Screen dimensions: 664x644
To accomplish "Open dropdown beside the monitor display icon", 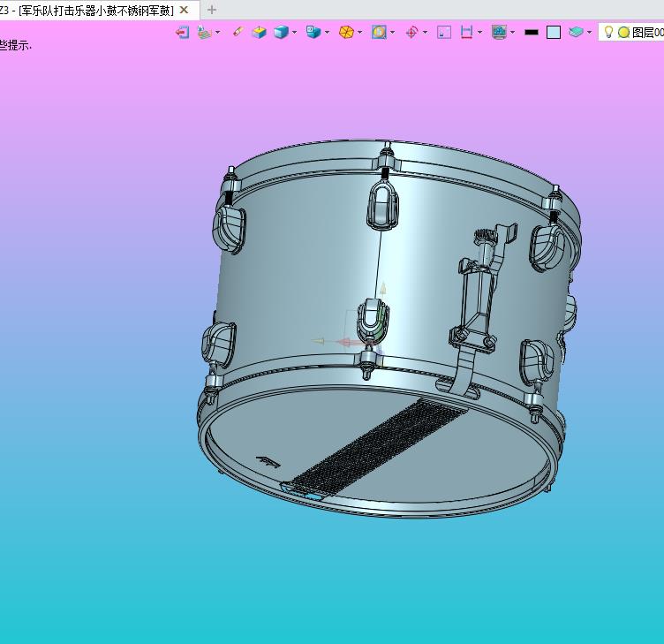I will pyautogui.click(x=513, y=32).
